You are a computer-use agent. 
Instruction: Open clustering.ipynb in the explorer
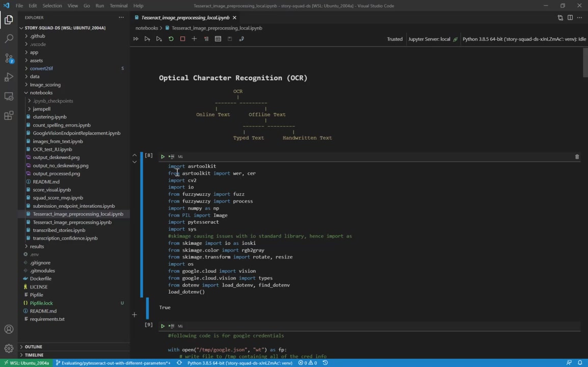click(x=49, y=117)
